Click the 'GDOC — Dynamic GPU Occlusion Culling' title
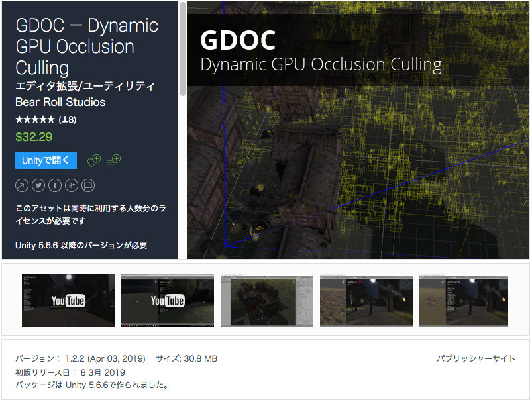This screenshot has width=532, height=402. (x=87, y=46)
